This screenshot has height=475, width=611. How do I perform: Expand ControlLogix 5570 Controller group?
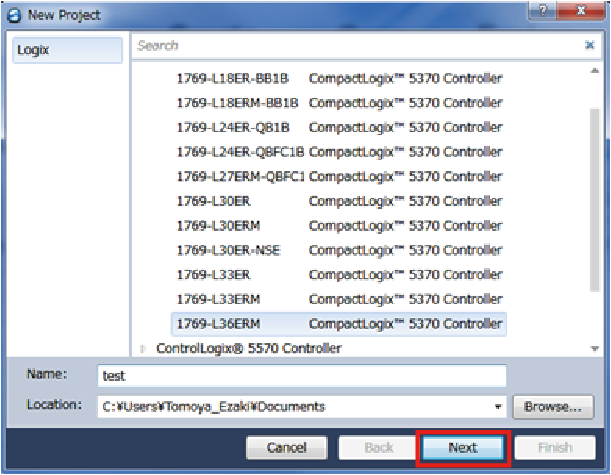[x=143, y=349]
